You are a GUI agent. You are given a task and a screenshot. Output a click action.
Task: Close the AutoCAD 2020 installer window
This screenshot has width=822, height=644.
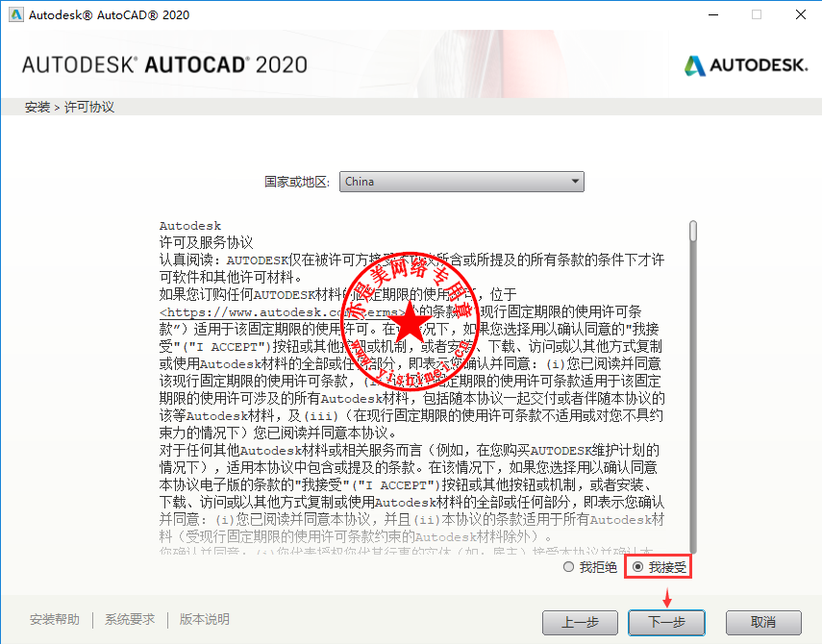coord(801,14)
